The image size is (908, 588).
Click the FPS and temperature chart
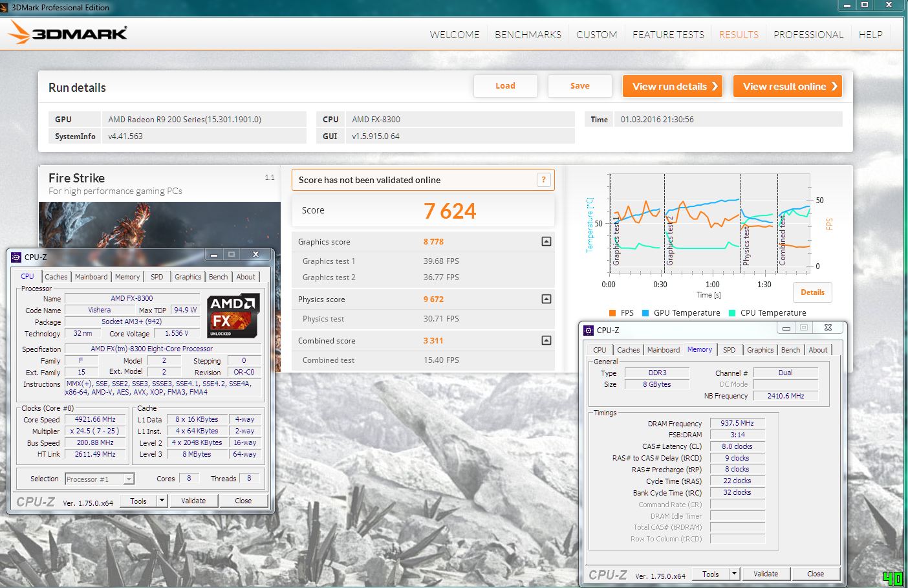tap(709, 224)
